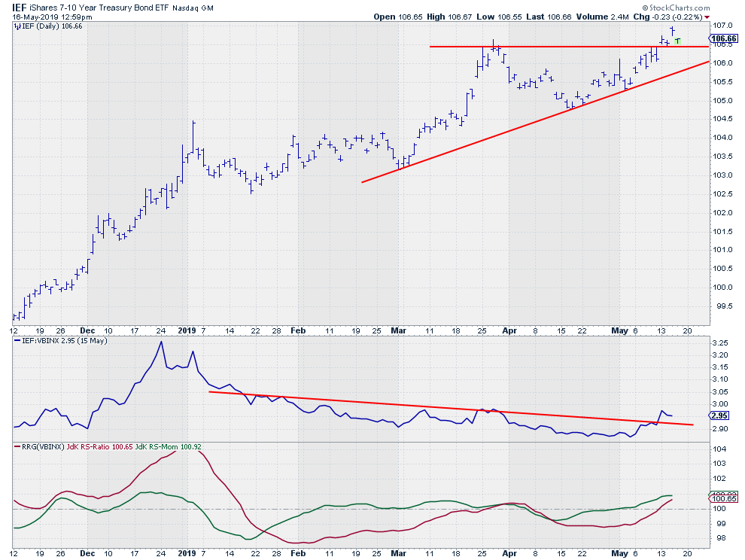Click "Dec" on the price panel date axis
This screenshot has height=560, width=745.
click(87, 331)
